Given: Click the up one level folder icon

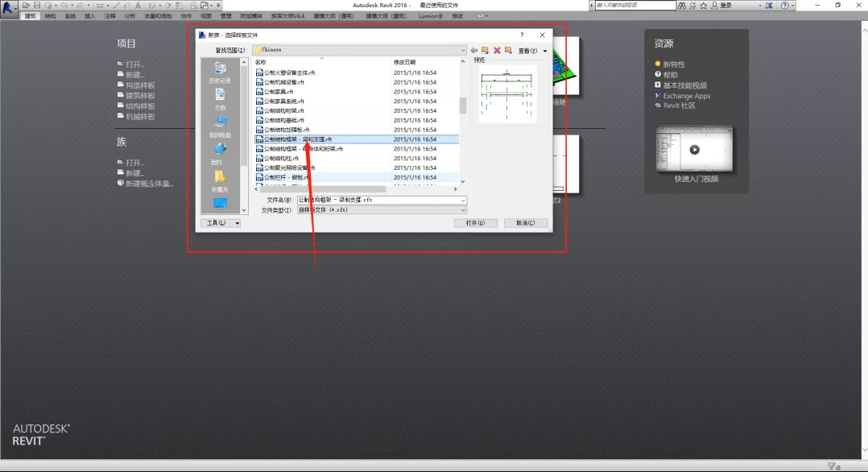Looking at the screenshot, I should point(485,51).
